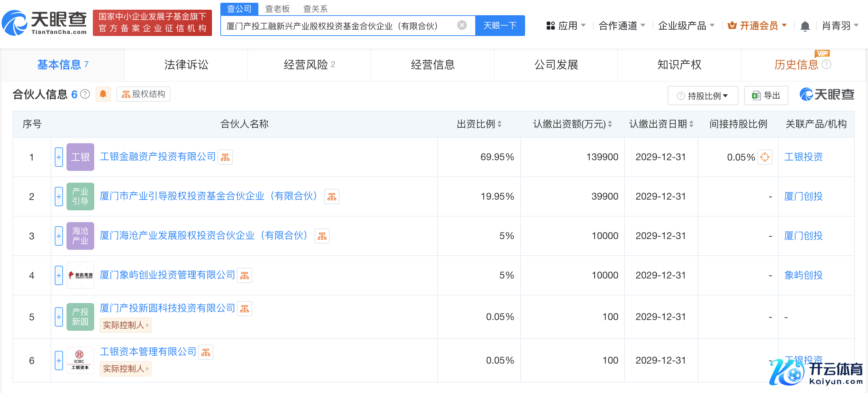Click equity icon beside 工银资本管理有限公司
Screen dimensions: 868x393
pos(206,353)
